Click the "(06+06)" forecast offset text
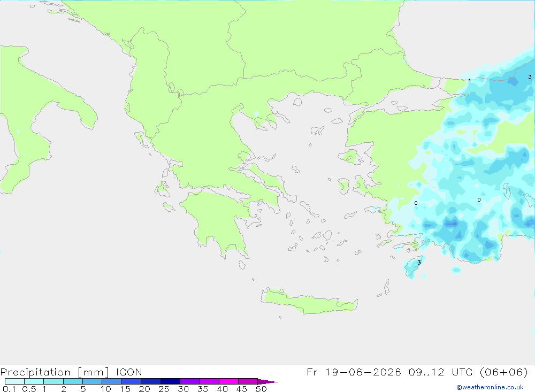This screenshot has width=535, height=392. pos(504,372)
